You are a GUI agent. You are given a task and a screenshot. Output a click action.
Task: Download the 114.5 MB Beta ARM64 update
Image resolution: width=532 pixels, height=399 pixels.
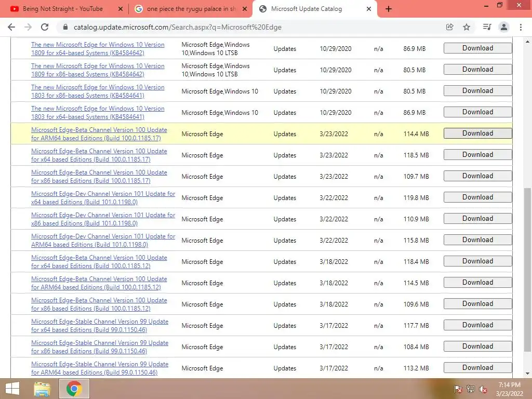point(478,282)
